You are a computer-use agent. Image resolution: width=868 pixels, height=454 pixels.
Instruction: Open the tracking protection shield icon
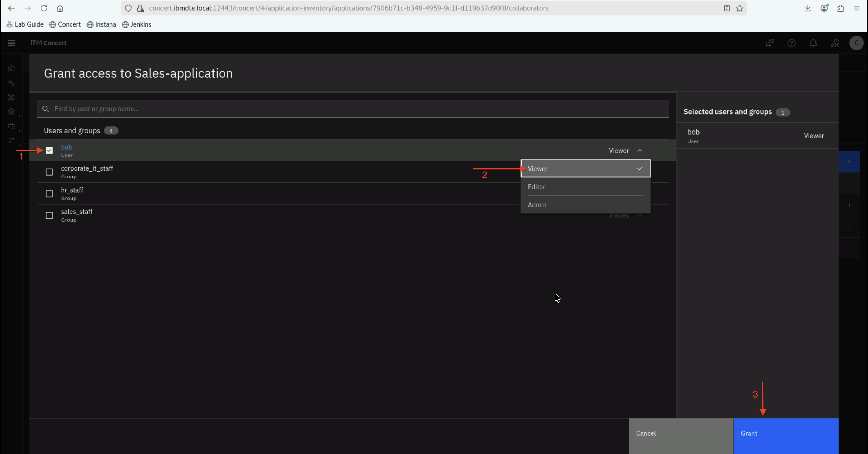point(128,8)
